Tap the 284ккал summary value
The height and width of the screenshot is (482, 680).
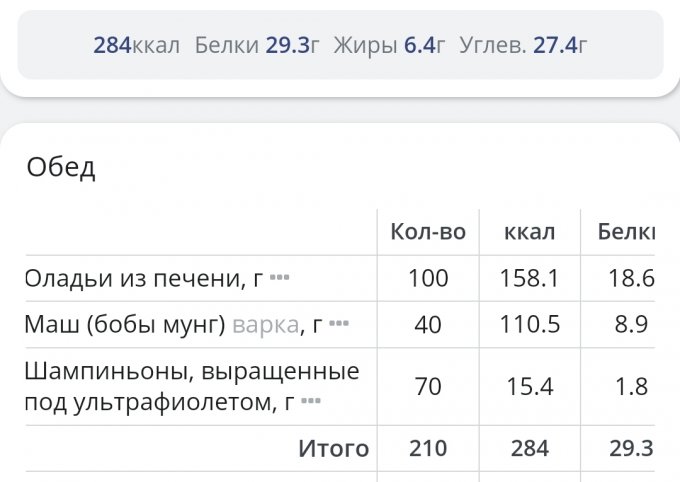coord(137,45)
